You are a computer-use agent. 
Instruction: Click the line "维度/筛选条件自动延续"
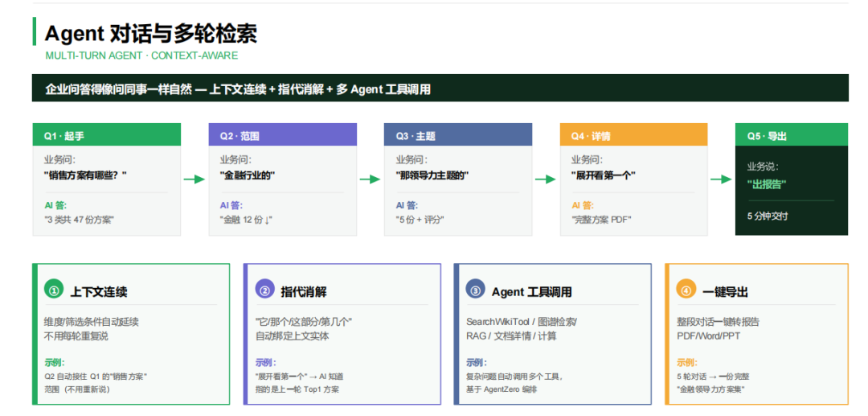pyautogui.click(x=92, y=322)
